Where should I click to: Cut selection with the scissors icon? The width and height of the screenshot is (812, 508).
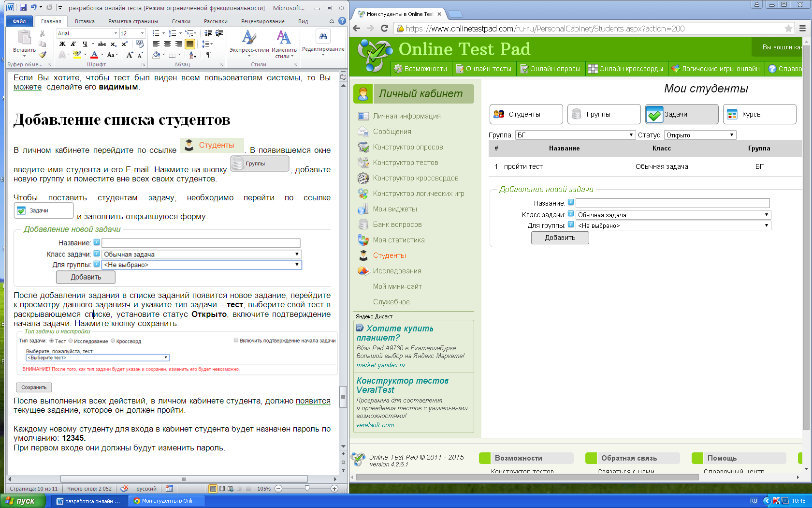click(x=43, y=33)
